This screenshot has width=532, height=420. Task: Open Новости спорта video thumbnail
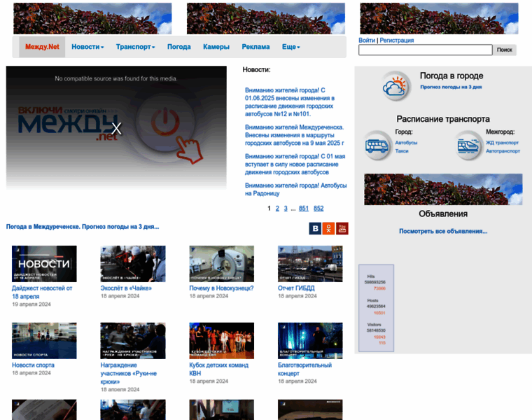coord(44,341)
